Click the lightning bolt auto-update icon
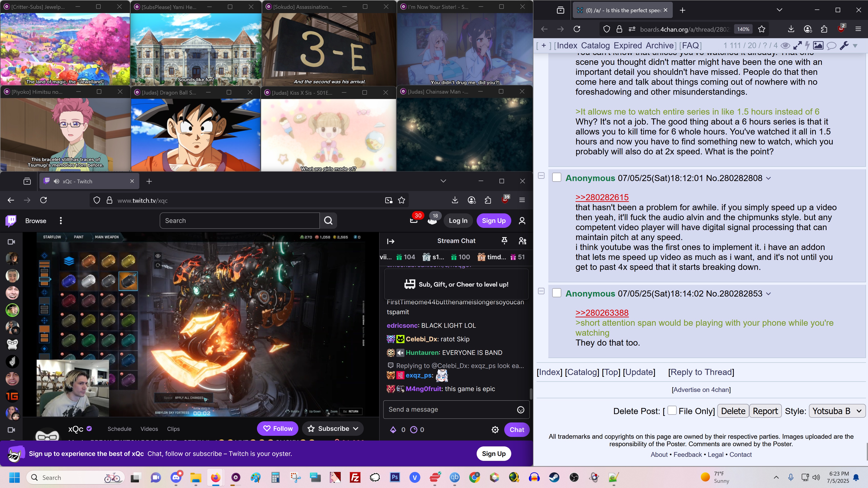 [x=808, y=45]
